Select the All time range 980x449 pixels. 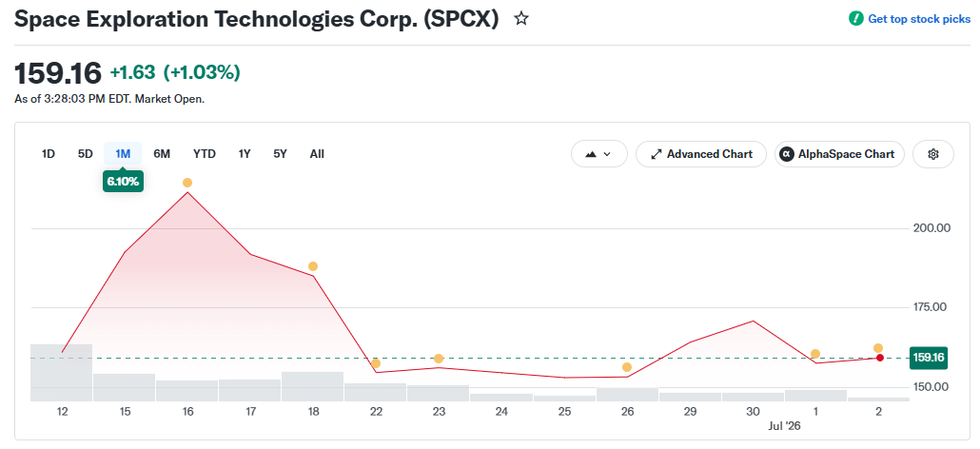[x=317, y=153]
